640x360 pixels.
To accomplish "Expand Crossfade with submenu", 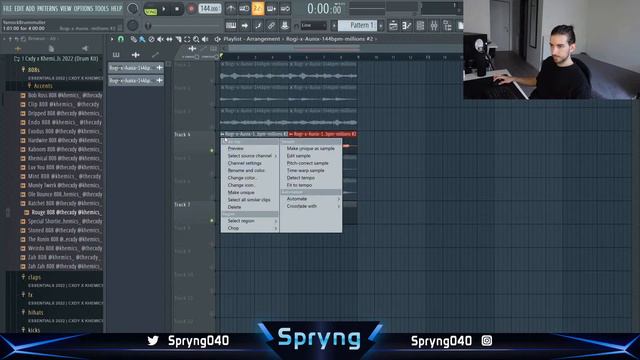I will click(311, 206).
